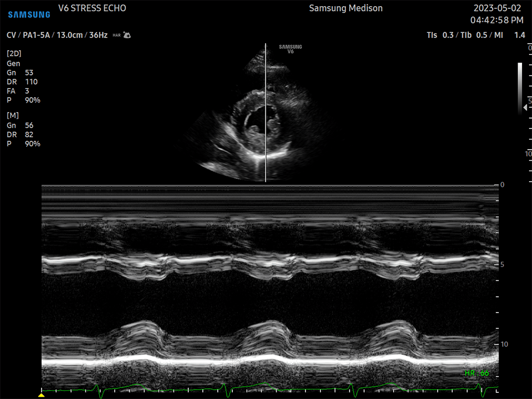The height and width of the screenshot is (399, 532).
Task: Select the [2D] mode settings header
Action: [x=14, y=54]
